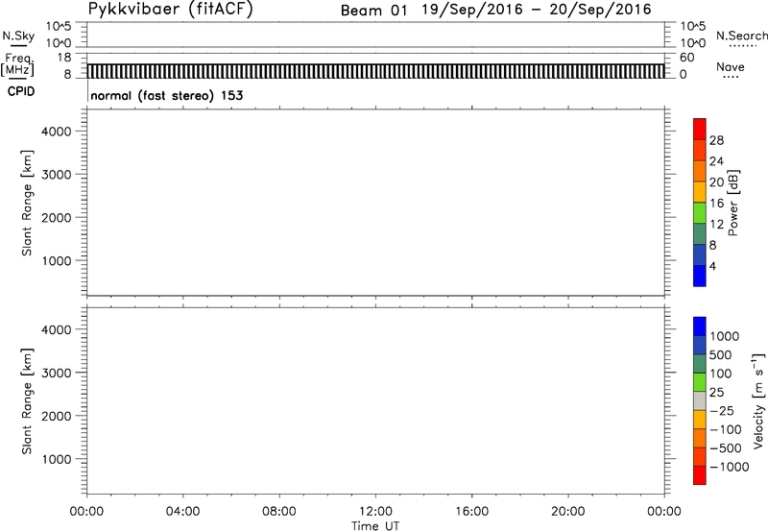
Task: Click the frequency axis value 18
Action: pyautogui.click(x=64, y=58)
